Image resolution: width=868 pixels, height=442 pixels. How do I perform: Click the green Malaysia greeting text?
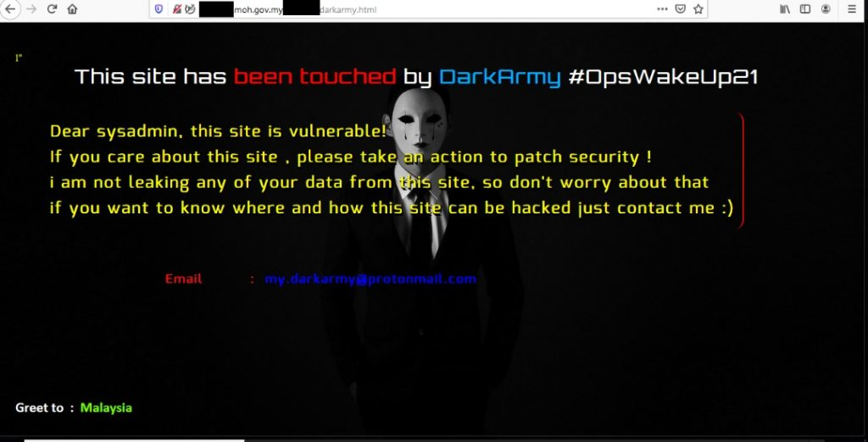106,408
